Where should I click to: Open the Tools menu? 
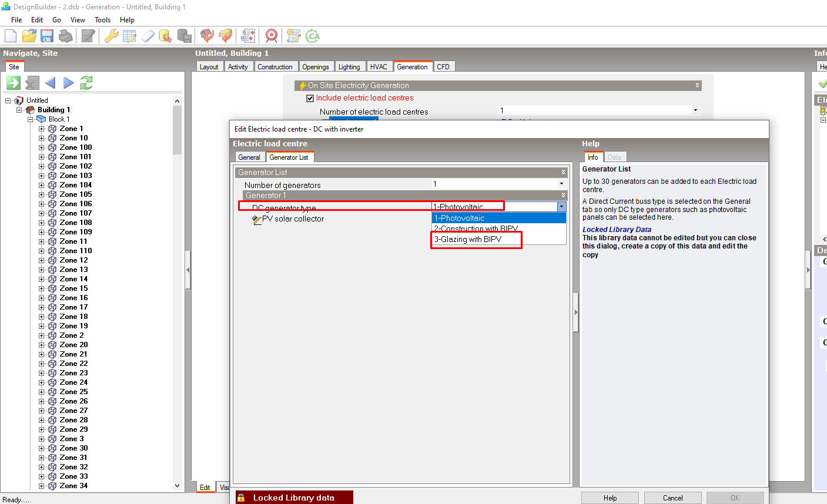coord(102,19)
